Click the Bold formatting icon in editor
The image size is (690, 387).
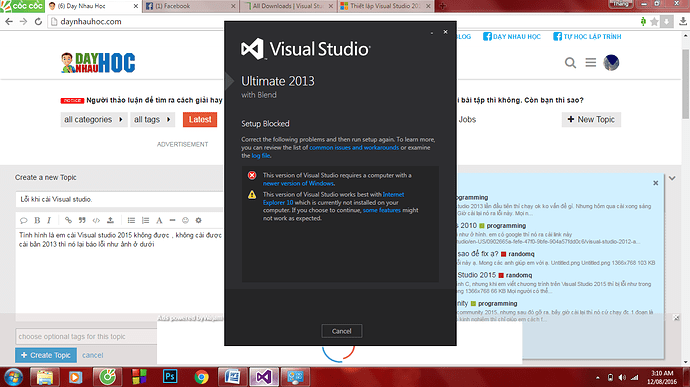[37, 220]
